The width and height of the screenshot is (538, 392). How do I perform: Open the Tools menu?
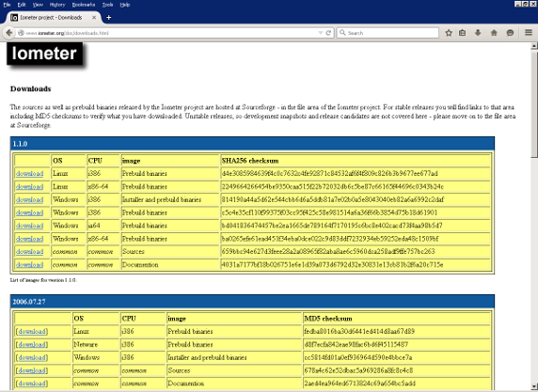(x=108, y=5)
